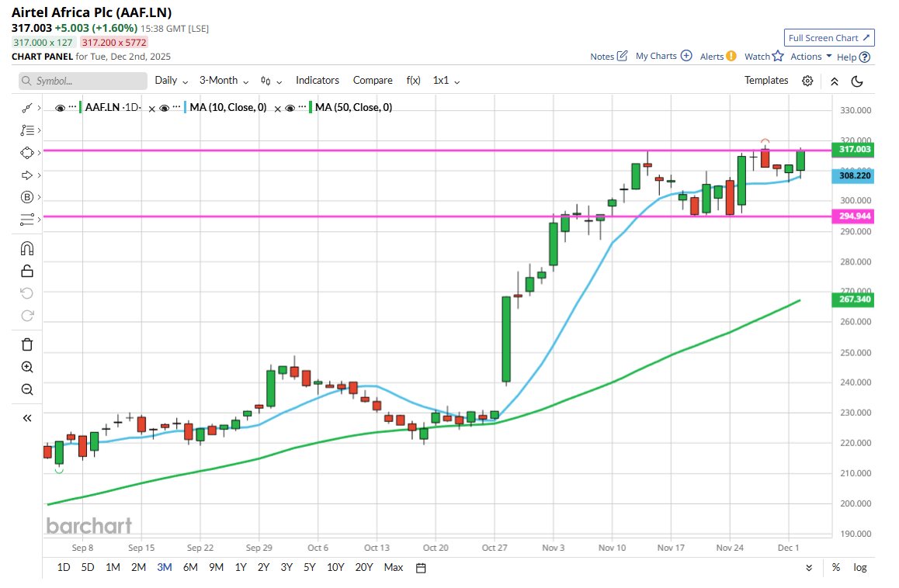Enable the magnet snap tool

tap(27, 249)
